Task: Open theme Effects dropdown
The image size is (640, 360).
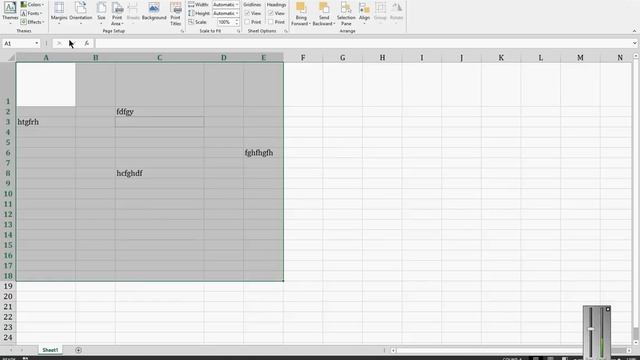Action: [32, 22]
